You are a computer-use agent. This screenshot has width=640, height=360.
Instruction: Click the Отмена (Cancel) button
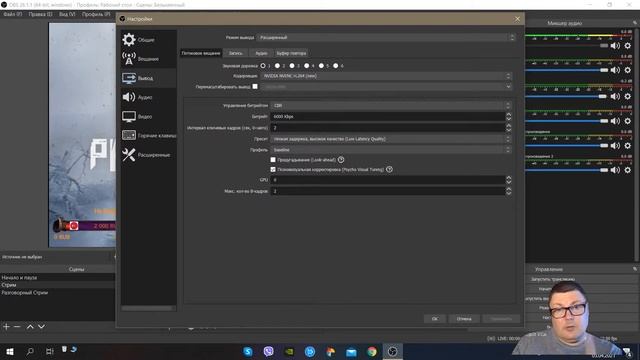click(464, 318)
